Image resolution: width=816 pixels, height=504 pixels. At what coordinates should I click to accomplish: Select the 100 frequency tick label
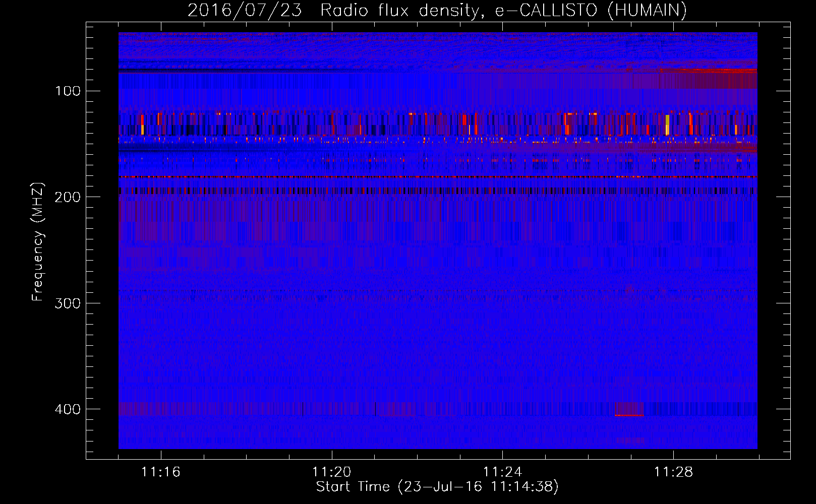click(68, 91)
